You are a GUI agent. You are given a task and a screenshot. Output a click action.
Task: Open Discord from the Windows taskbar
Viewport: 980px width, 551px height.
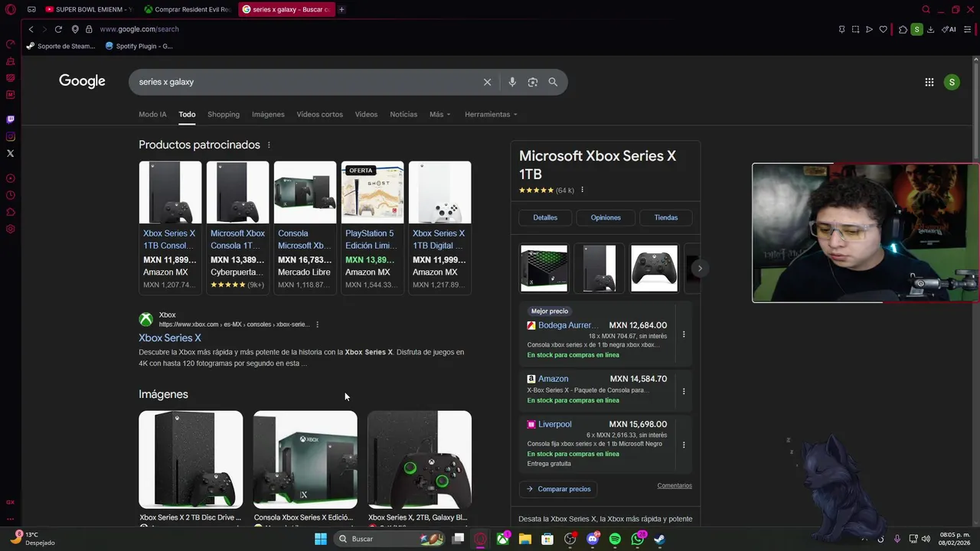[x=592, y=539]
